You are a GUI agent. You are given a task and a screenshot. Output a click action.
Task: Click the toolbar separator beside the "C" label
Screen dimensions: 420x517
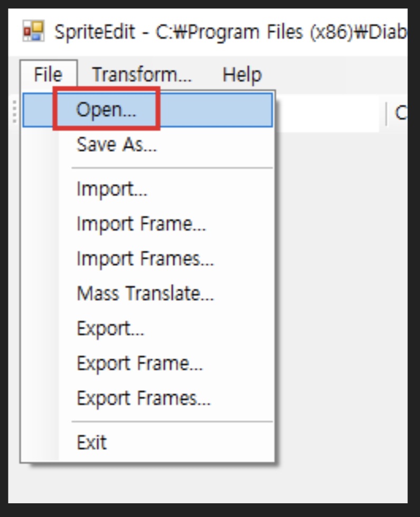tap(386, 114)
